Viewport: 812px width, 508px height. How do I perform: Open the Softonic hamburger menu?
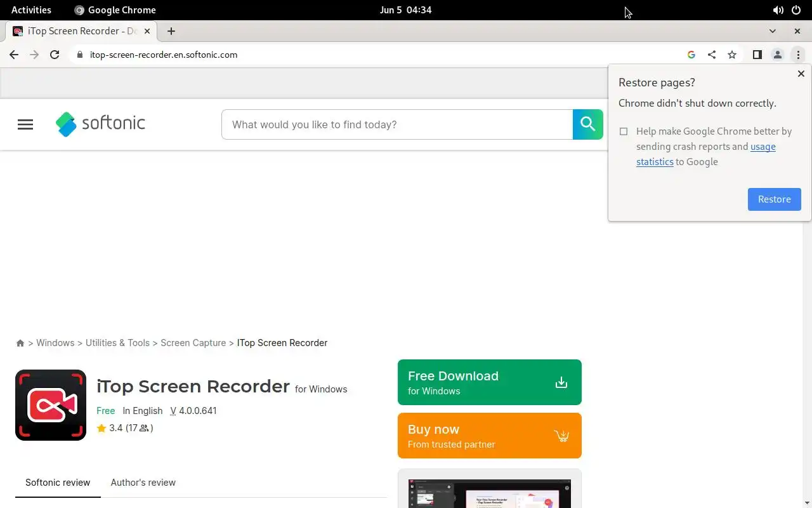click(x=25, y=124)
